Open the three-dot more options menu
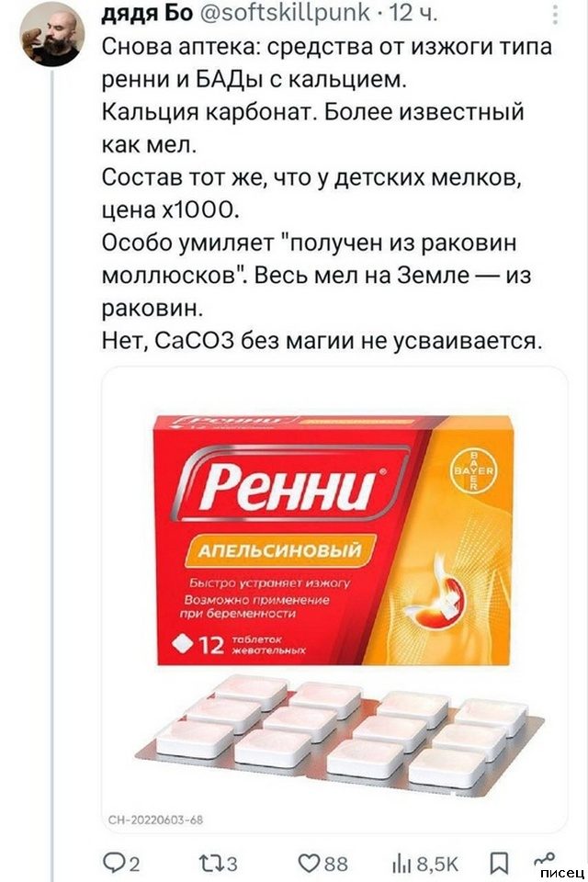588x882 pixels. coord(556,16)
